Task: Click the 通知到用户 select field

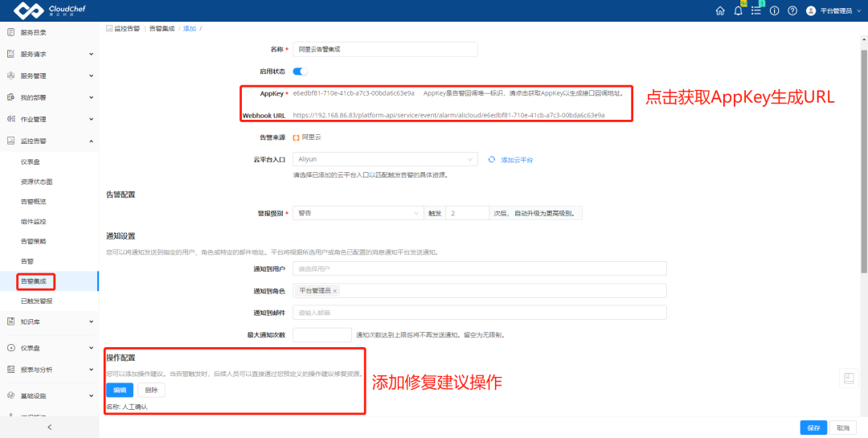Action: 479,268
